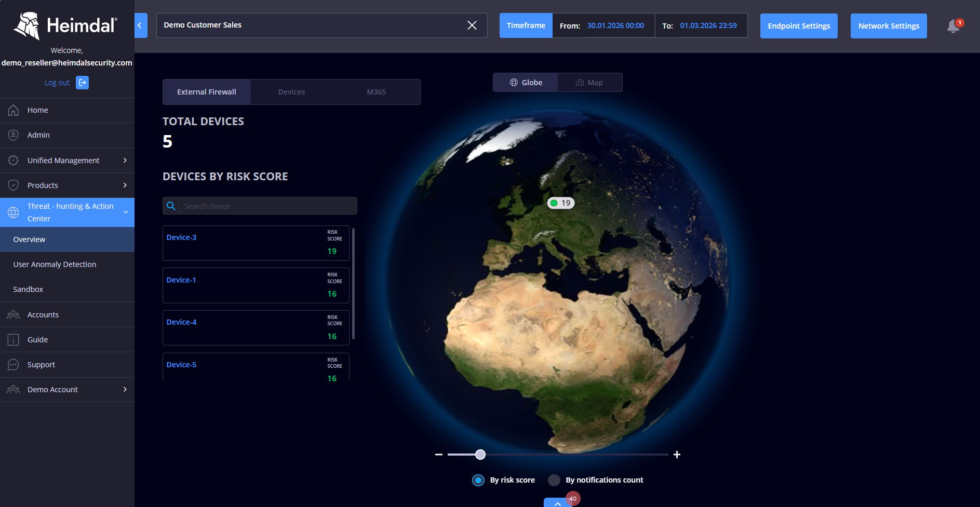Image resolution: width=980 pixels, height=507 pixels.
Task: Expand the Demo Account menu
Action: tap(125, 390)
